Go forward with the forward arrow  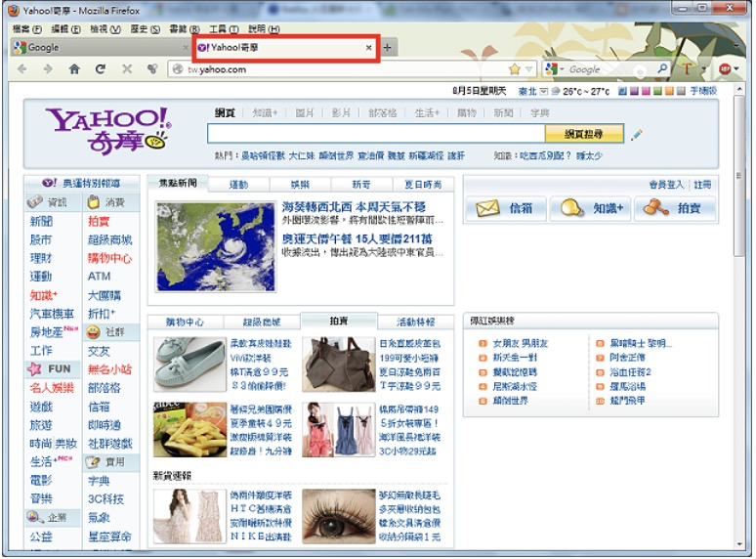(47, 69)
